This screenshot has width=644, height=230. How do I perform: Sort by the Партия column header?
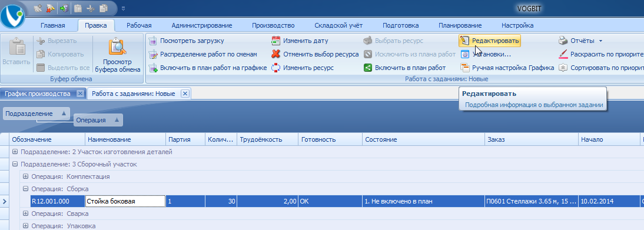(185, 139)
